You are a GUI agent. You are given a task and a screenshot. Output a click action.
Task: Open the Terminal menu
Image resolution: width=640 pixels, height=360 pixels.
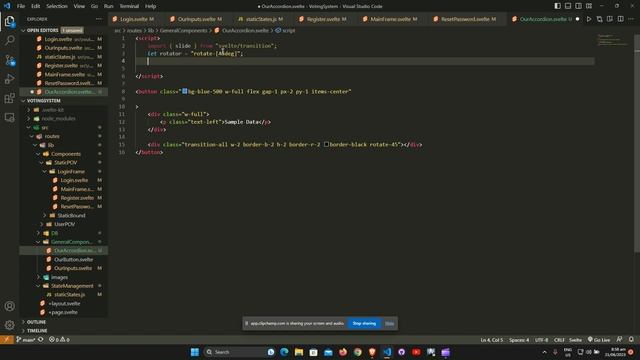click(x=129, y=6)
